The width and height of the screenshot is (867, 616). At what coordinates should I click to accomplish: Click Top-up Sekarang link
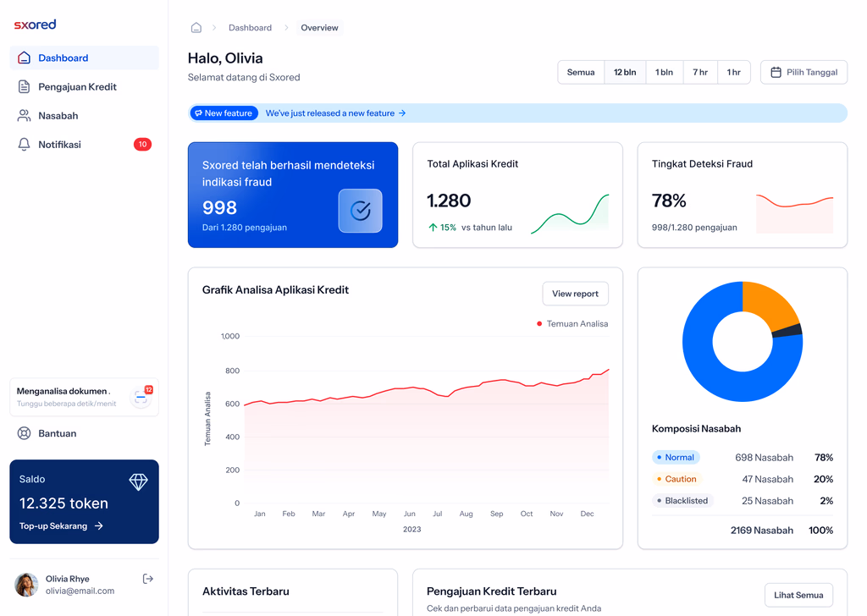[61, 526]
